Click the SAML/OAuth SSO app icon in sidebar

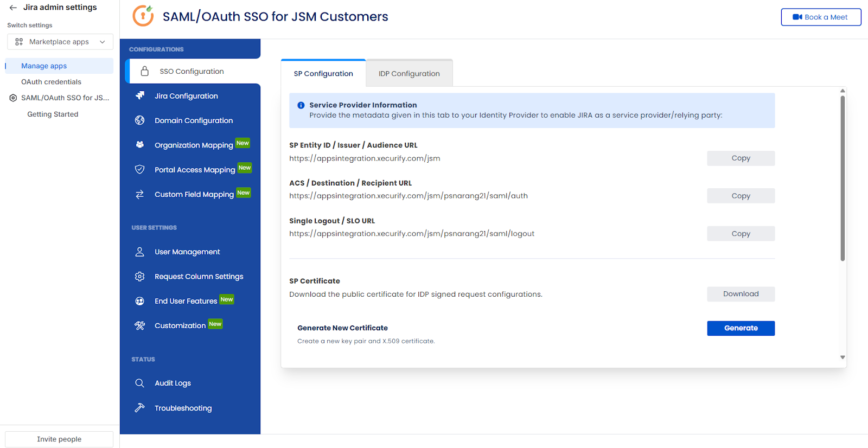[13, 98]
